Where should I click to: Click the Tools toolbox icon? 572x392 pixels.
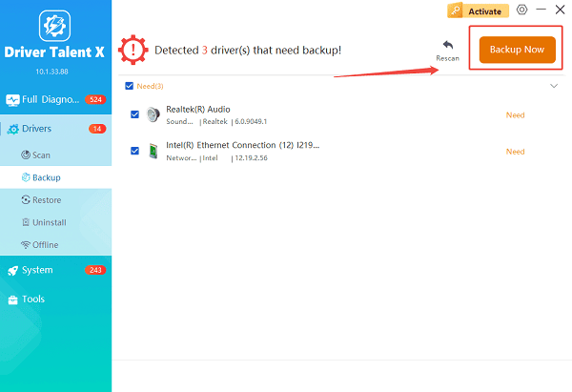coord(12,299)
